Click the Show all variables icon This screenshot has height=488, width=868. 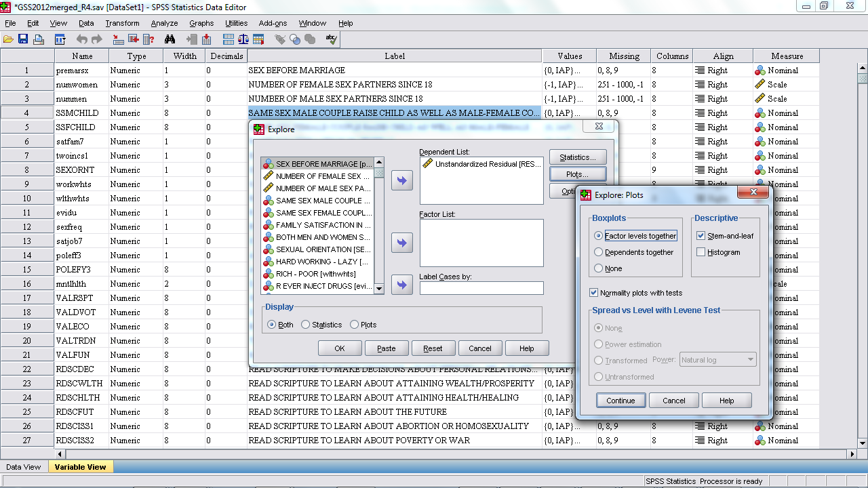pos(310,39)
